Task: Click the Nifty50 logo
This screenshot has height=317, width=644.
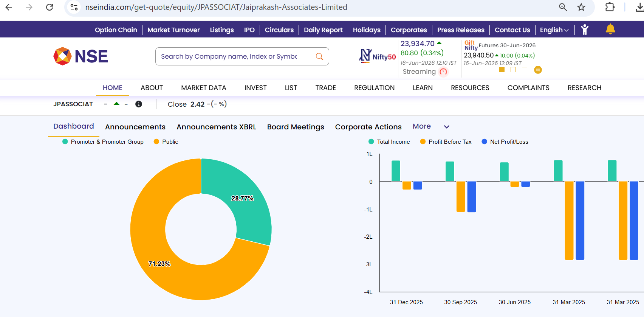Action: pos(377,56)
